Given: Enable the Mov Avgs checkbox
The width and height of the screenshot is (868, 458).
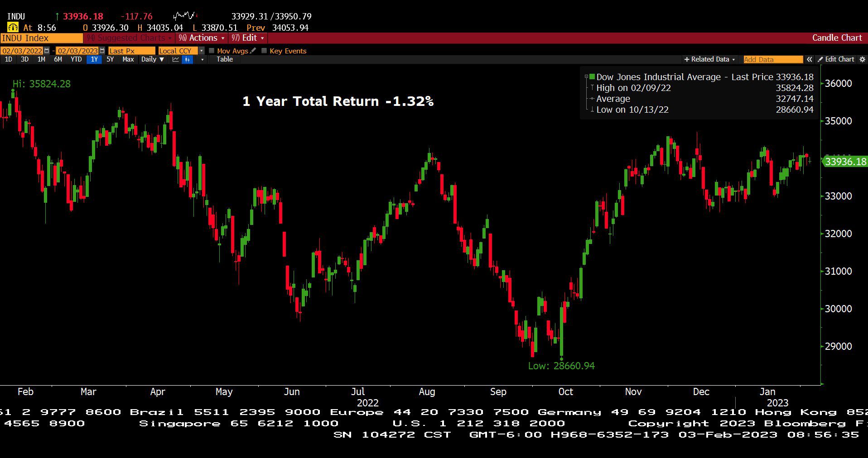Looking at the screenshot, I should [x=212, y=51].
